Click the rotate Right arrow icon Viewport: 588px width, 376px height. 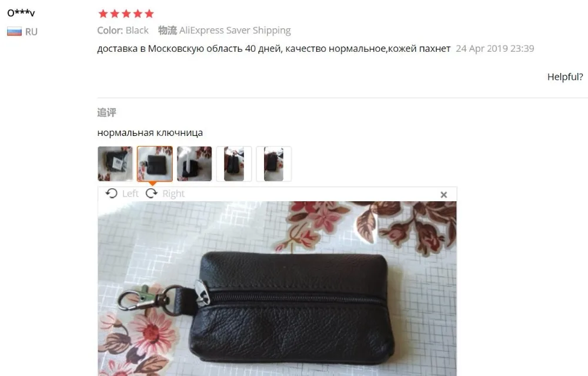152,193
